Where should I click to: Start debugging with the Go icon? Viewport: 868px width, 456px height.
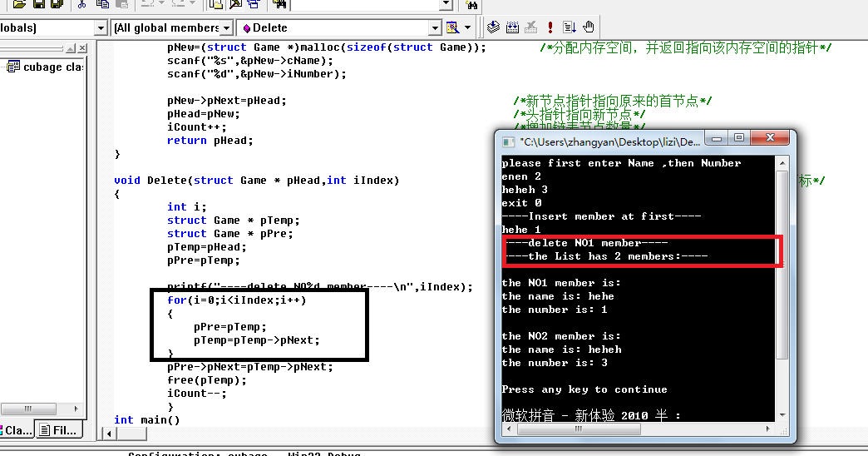(569, 27)
